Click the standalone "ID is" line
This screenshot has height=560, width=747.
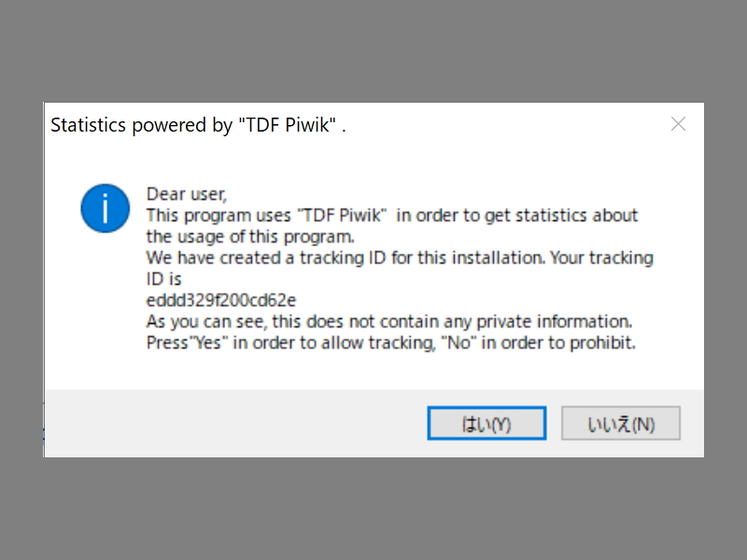coord(163,278)
